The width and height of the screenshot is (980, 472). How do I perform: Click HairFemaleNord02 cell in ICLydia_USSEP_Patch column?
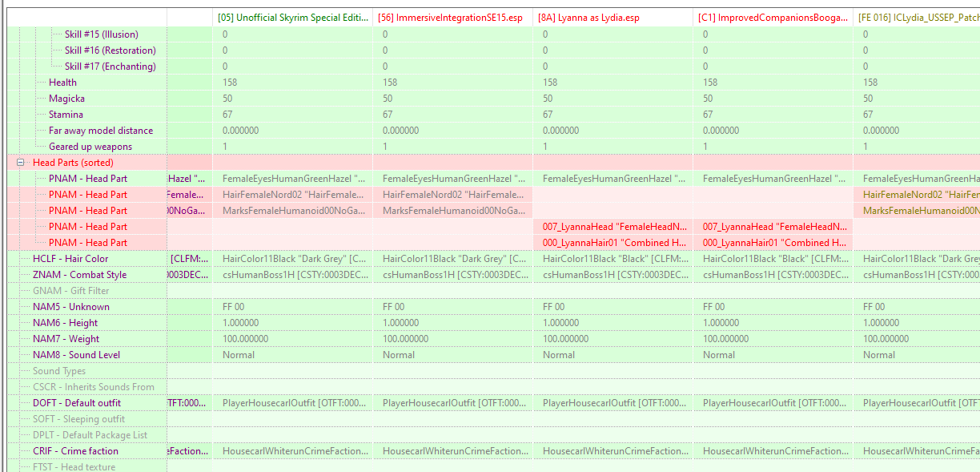[918, 195]
